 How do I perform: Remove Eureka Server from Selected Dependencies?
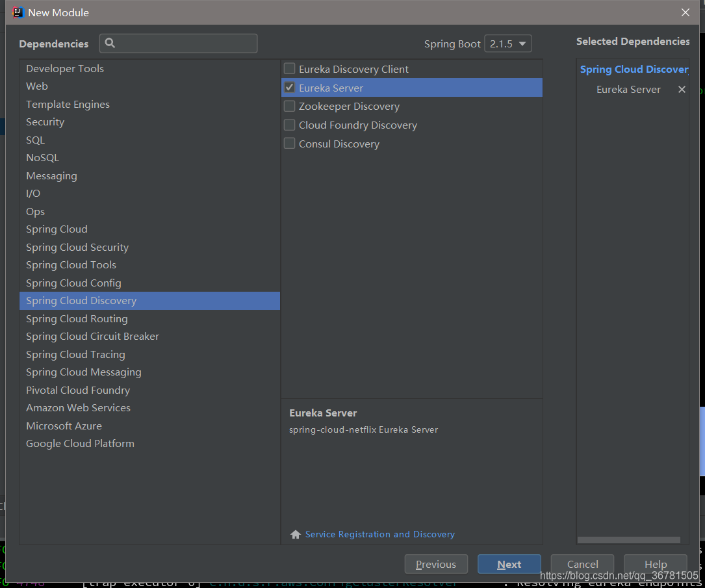pos(682,90)
